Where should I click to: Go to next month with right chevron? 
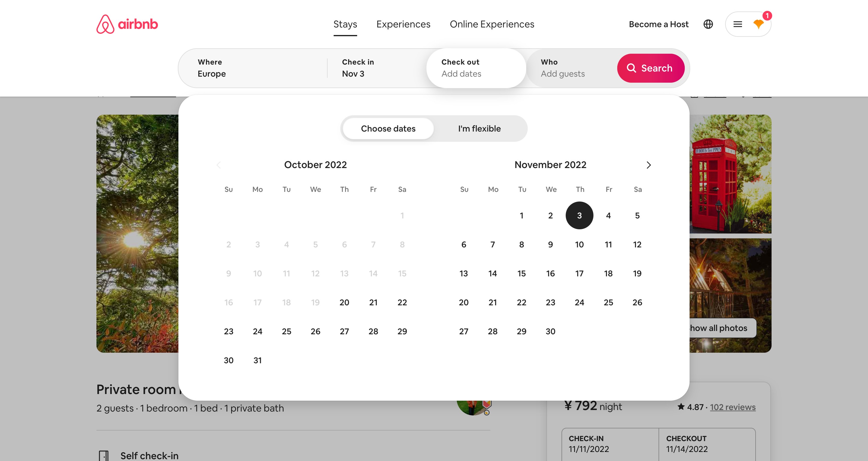tap(649, 165)
